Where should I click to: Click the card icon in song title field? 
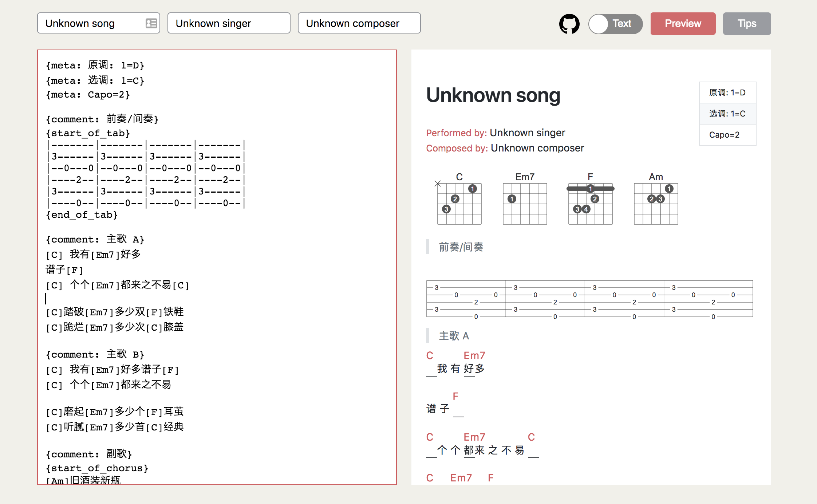151,23
